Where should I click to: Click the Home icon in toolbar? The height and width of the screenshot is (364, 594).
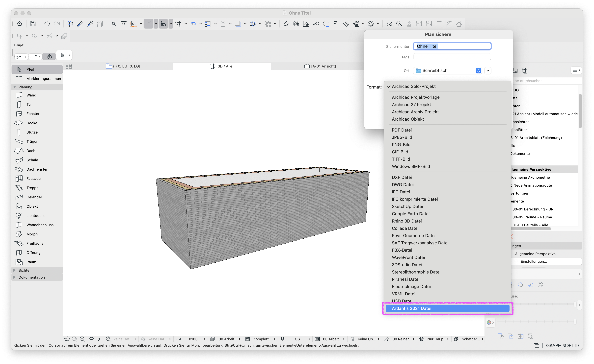[20, 24]
